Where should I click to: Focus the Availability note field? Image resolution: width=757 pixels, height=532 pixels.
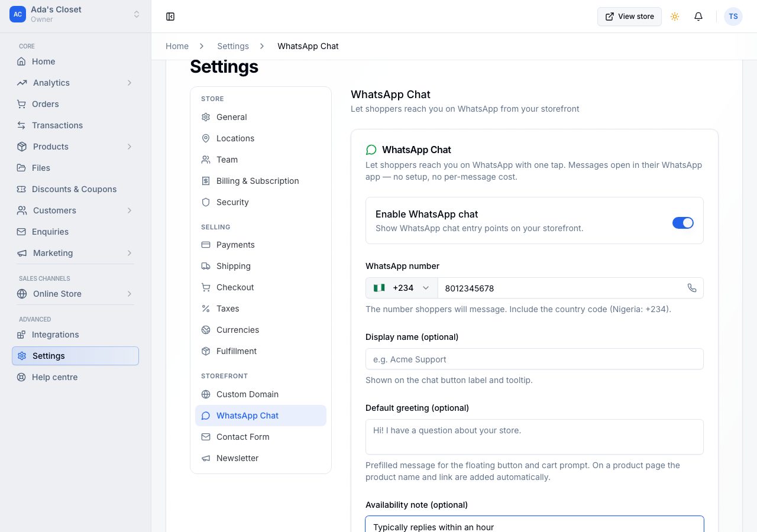click(535, 524)
